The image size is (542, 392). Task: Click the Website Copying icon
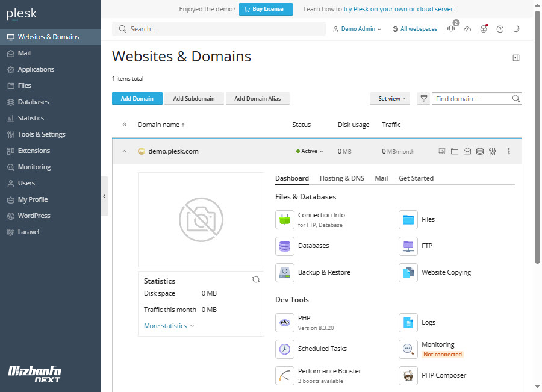click(408, 273)
